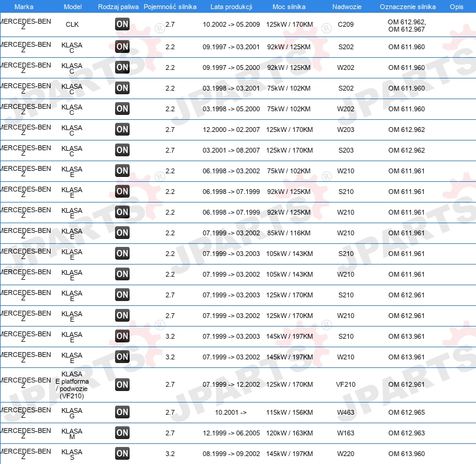This screenshot has height=464, width=476.
Task: Select the KLASA G model cell
Action: click(x=72, y=413)
